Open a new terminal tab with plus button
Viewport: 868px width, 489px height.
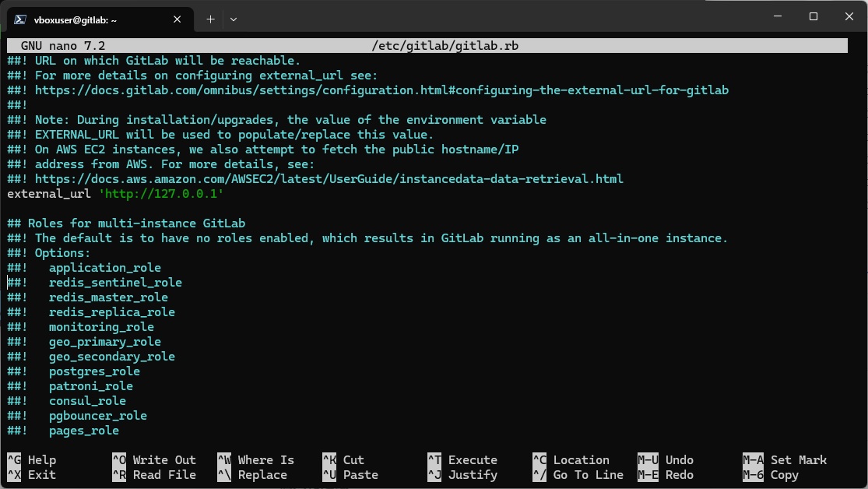(x=210, y=19)
